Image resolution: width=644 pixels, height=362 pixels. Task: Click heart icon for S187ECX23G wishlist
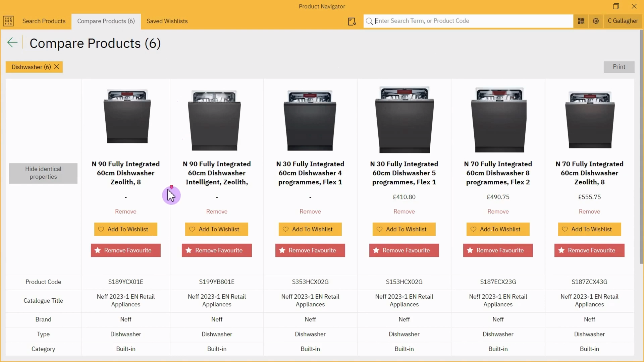pyautogui.click(x=473, y=229)
